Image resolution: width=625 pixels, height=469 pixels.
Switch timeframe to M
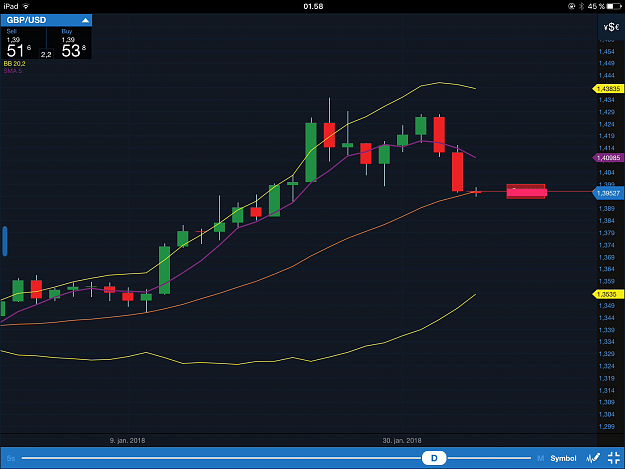[540, 458]
